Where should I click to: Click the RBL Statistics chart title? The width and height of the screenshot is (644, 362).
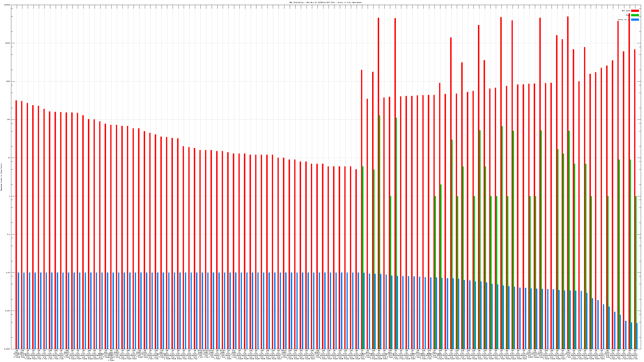click(x=325, y=2)
